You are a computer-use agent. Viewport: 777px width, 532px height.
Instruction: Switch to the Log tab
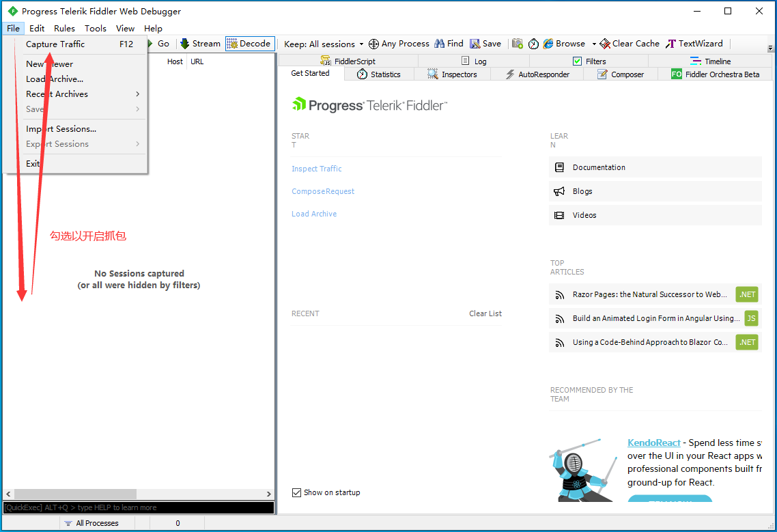pyautogui.click(x=474, y=61)
